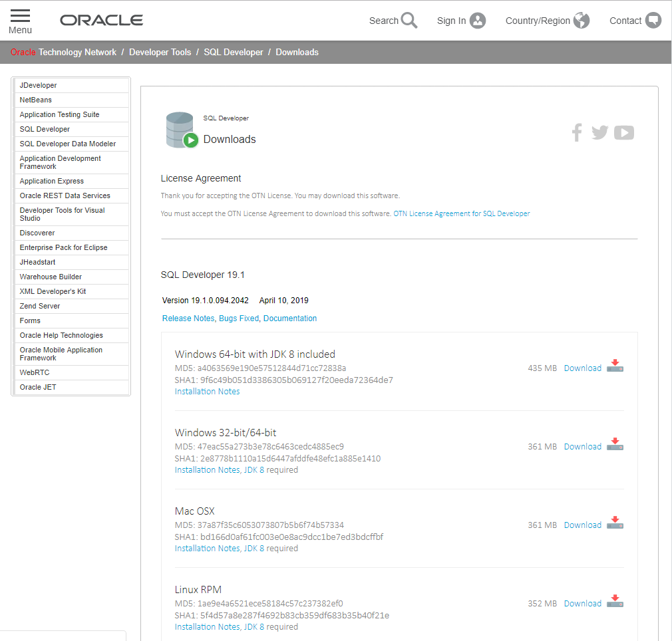Click the Search label in header
This screenshot has height=641, width=672.
[x=383, y=21]
